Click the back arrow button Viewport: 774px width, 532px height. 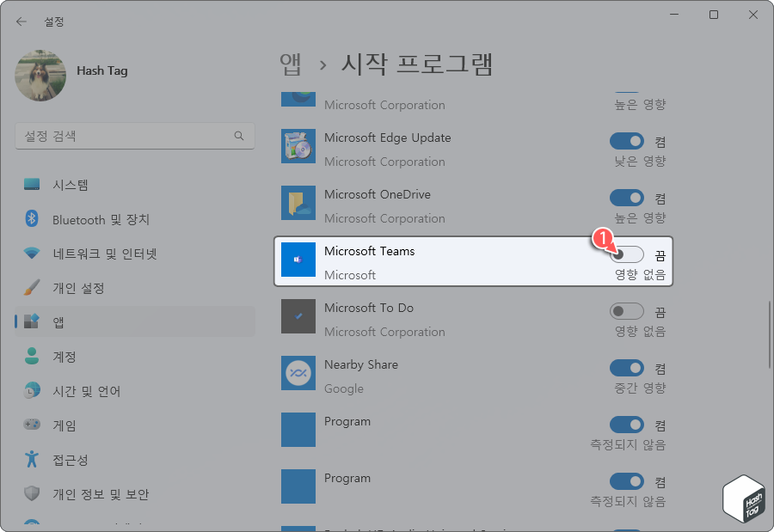pyautogui.click(x=21, y=21)
